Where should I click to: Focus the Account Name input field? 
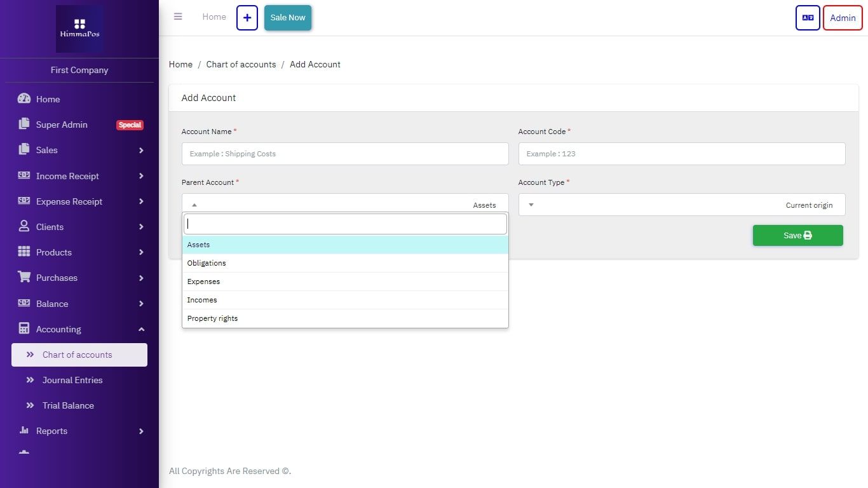tap(345, 154)
